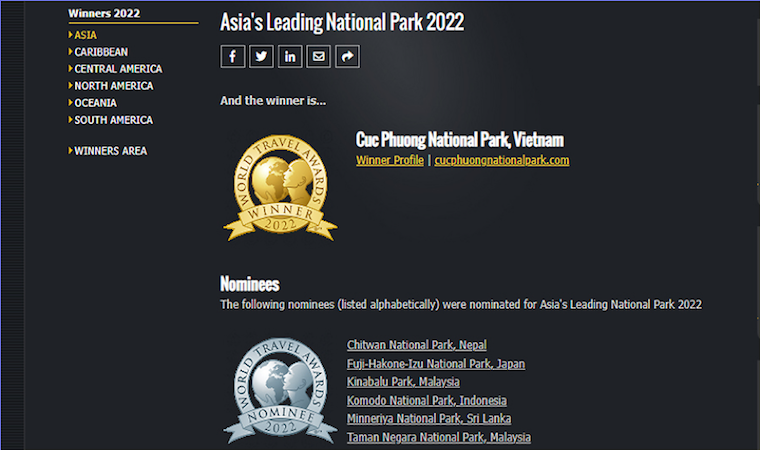Open North America region
Viewport: 760px width, 450px height.
[113, 86]
